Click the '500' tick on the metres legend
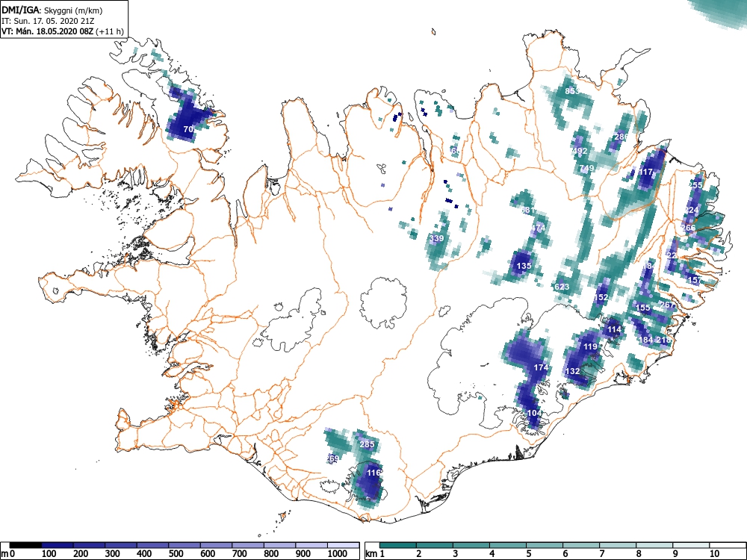This screenshot has height=560, width=747. pos(176,554)
